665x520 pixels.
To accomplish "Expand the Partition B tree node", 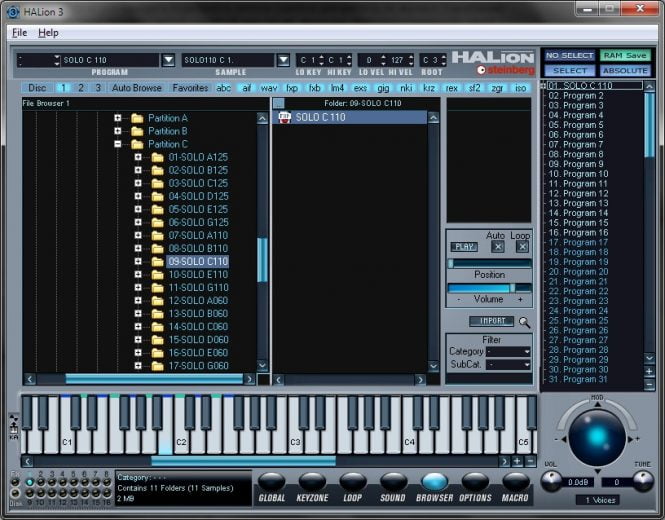I will pyautogui.click(x=117, y=131).
